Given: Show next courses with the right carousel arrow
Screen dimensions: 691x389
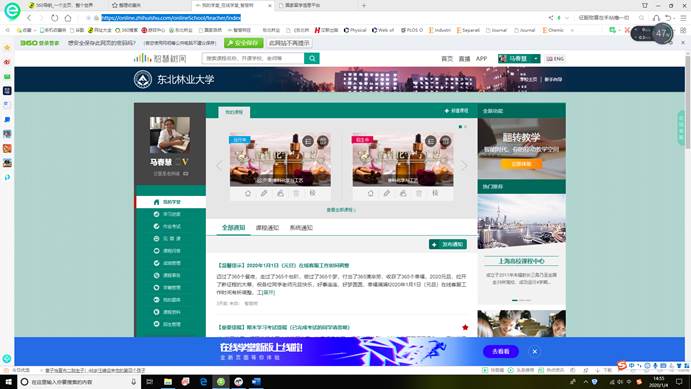Looking at the screenshot, I should (x=464, y=166).
